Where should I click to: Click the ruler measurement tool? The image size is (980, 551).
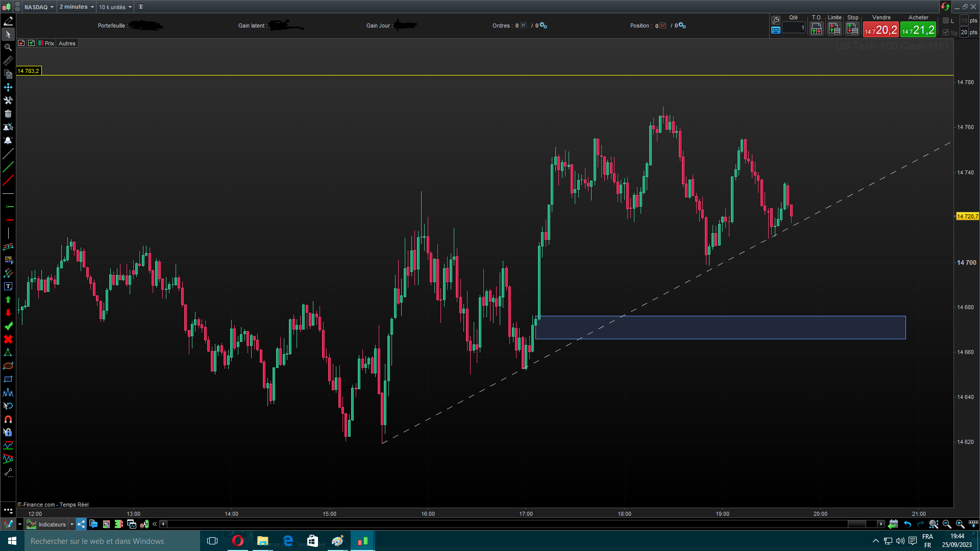point(8,61)
